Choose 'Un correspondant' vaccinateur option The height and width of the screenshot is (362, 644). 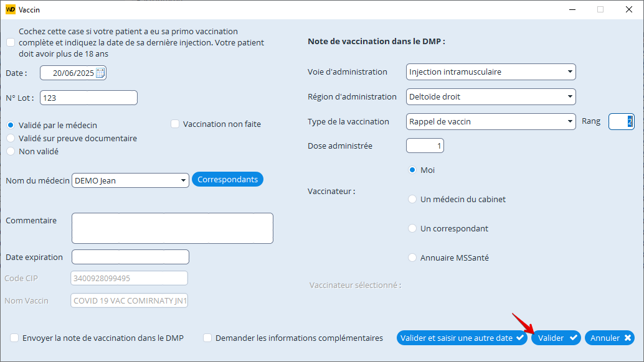coord(412,228)
